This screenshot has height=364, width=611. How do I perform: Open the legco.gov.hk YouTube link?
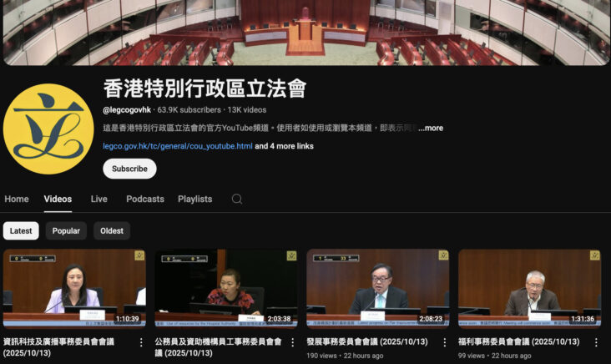[177, 146]
